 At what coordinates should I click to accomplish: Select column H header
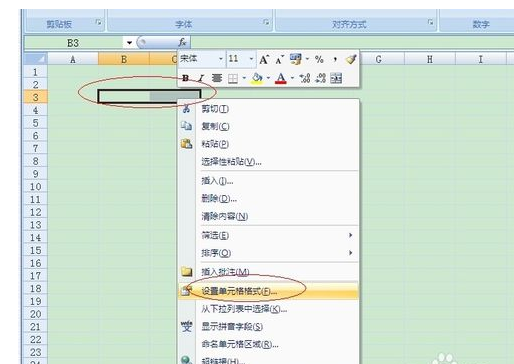430,59
